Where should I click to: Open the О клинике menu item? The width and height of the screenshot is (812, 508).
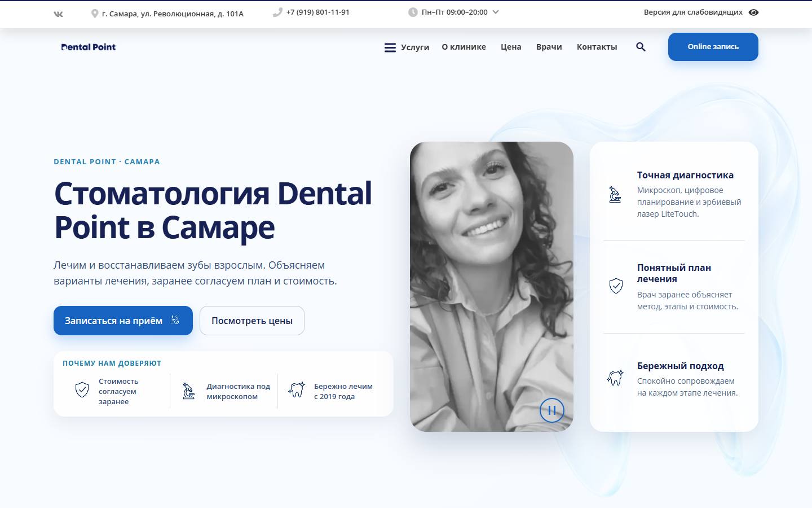(464, 47)
